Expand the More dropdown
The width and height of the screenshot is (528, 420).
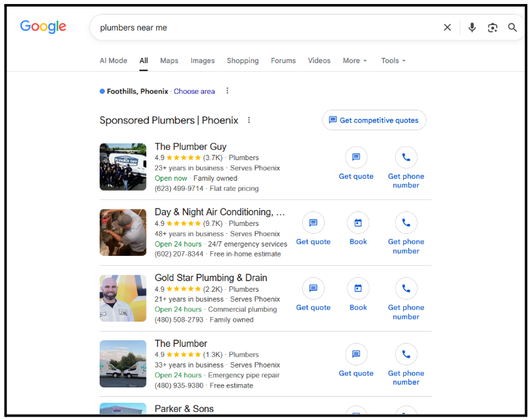click(x=355, y=60)
